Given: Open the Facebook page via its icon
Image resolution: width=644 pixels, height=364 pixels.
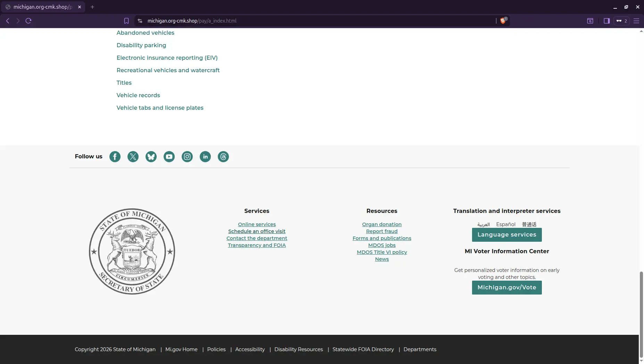Looking at the screenshot, I should (x=115, y=157).
